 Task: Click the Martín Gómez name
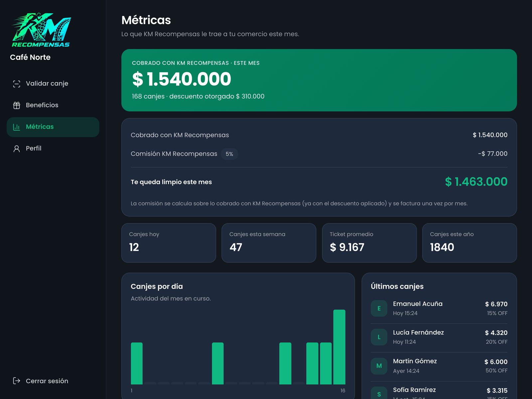tap(415, 361)
